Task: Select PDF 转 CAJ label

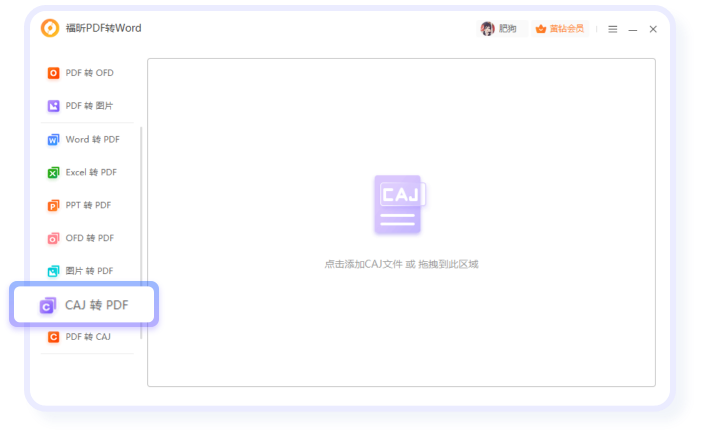Action: (88, 337)
